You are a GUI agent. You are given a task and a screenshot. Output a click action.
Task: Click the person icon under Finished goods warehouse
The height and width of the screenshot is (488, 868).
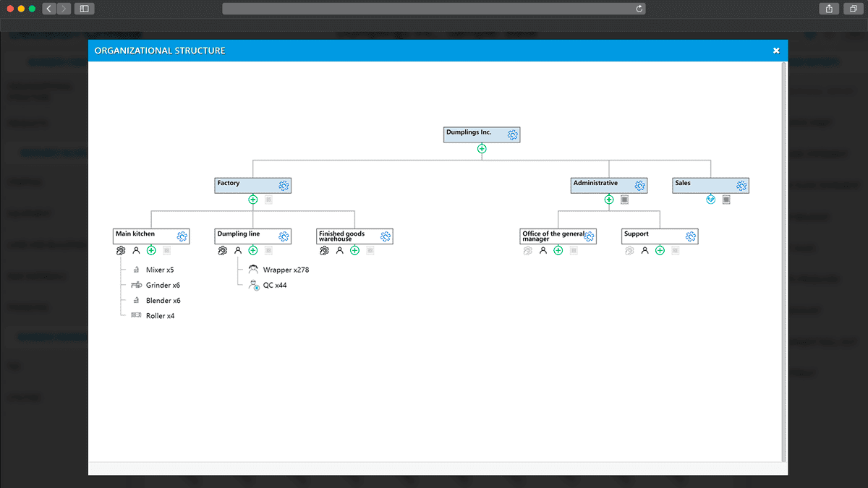tap(340, 250)
